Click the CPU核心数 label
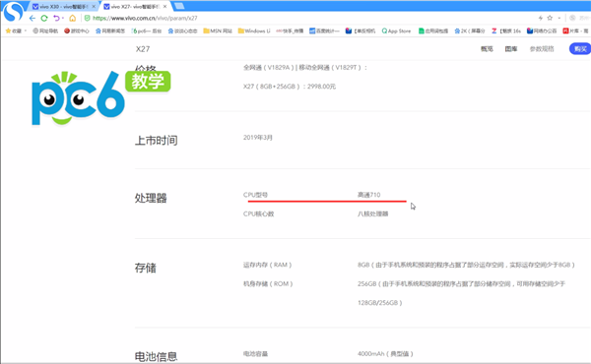Screen dimensions: 591x364 point(258,213)
